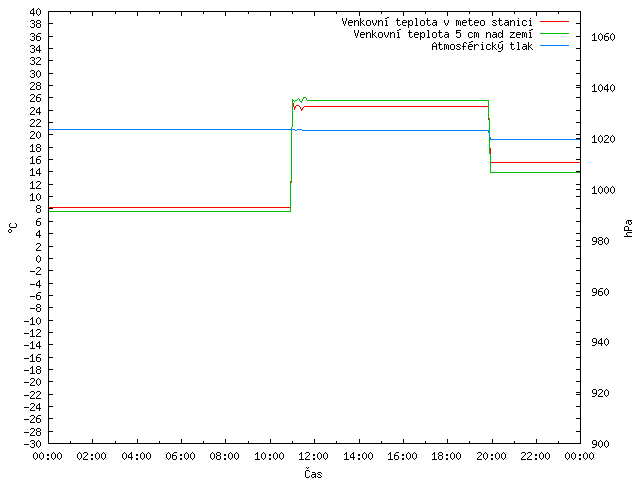Click the '1020' pressure axis label
640x480 pixels.
point(603,139)
